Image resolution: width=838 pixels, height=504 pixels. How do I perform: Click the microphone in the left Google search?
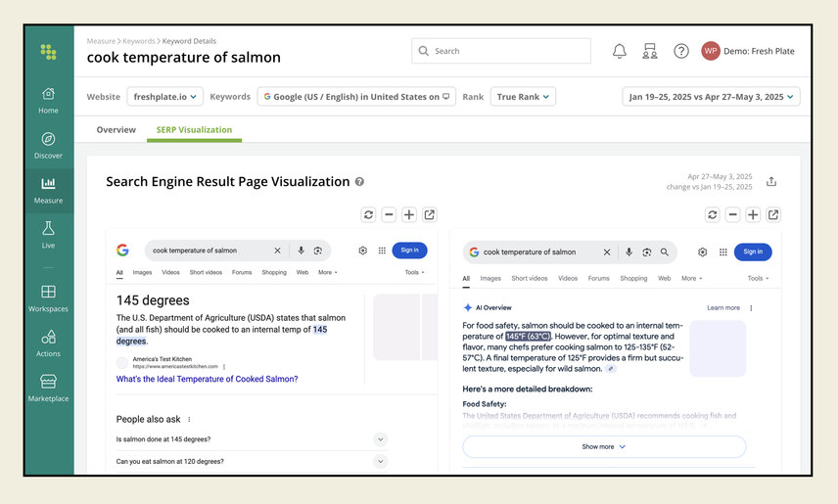click(x=301, y=251)
